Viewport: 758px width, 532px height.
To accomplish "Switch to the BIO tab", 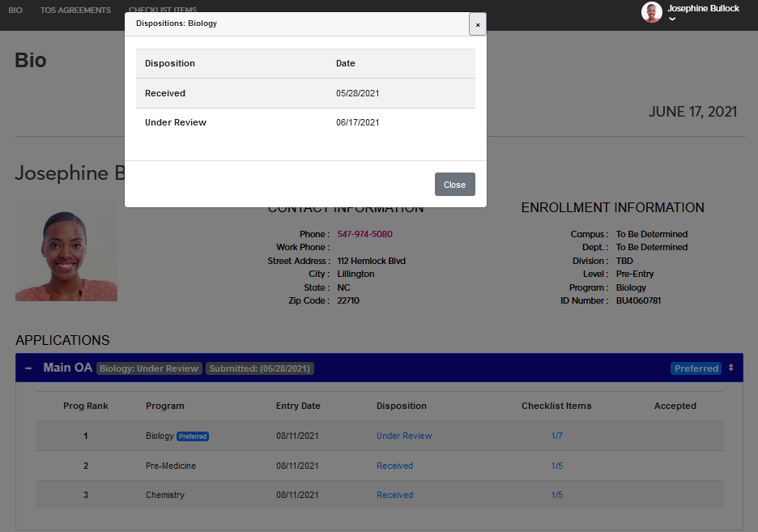I will click(15, 11).
